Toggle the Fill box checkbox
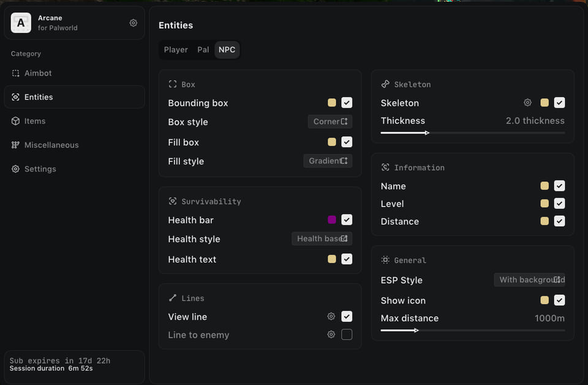588x385 pixels. 347,142
